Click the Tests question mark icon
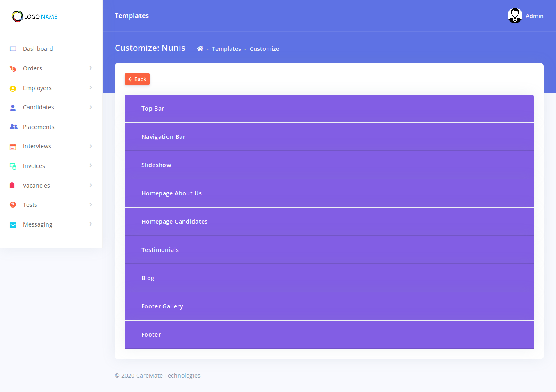Image resolution: width=556 pixels, height=392 pixels. coord(13,205)
